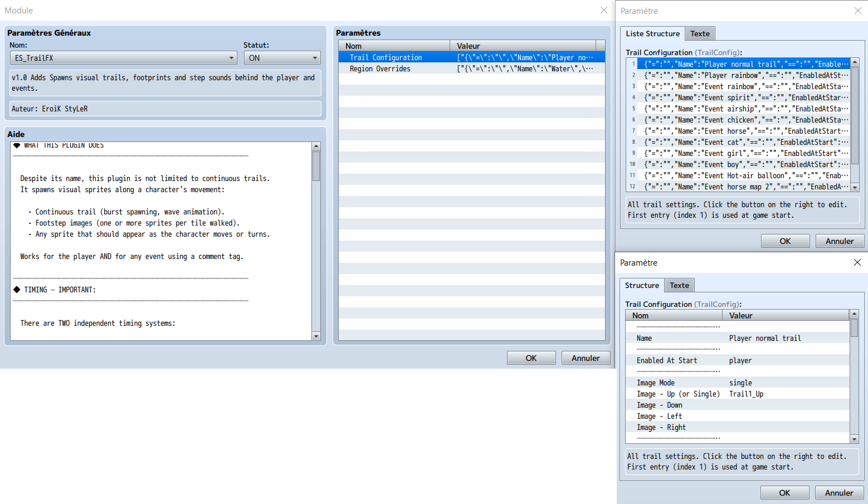
Task: Select list entry 6 Event chicken
Action: click(738, 120)
